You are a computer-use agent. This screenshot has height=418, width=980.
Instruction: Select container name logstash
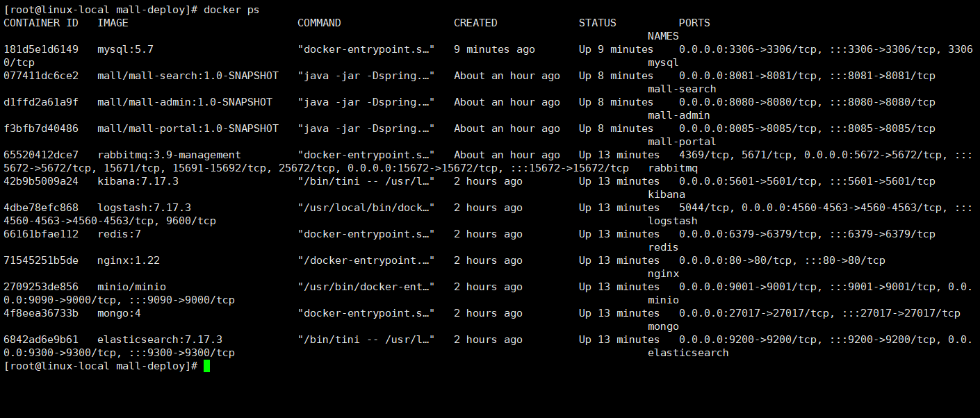pyautogui.click(x=673, y=221)
